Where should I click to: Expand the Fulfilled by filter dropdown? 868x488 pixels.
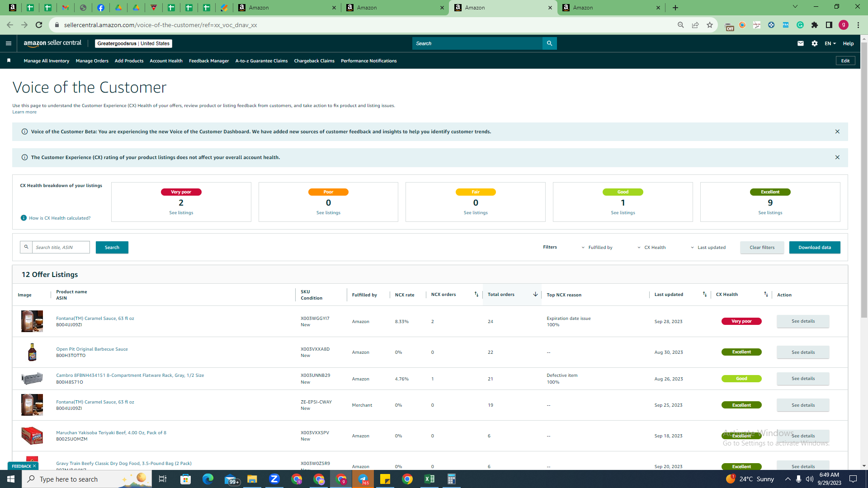[x=597, y=247]
